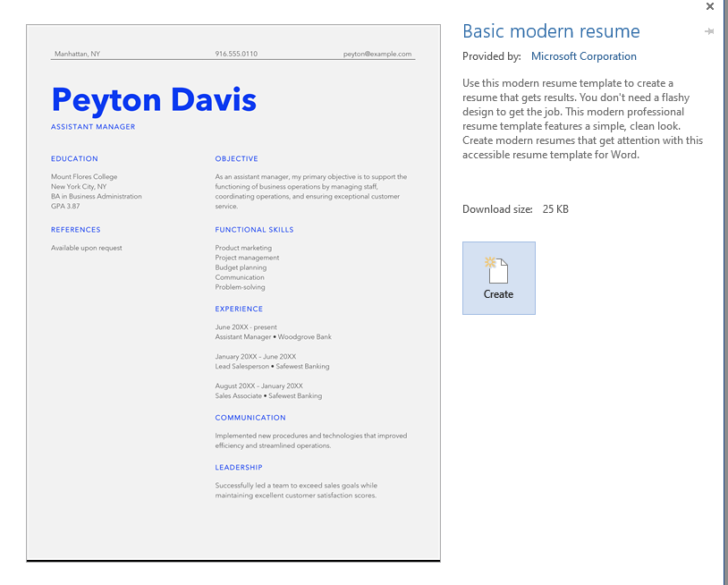Click the 'Provided by:' label
Viewport: 728px width, 585px height.
(x=492, y=56)
